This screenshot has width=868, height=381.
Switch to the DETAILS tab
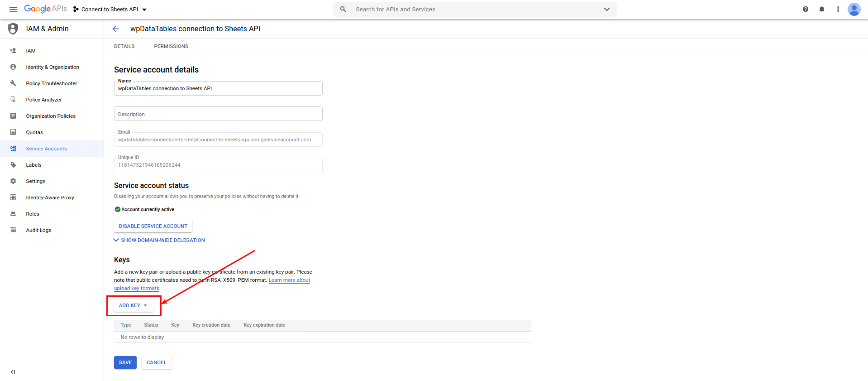[x=124, y=46]
